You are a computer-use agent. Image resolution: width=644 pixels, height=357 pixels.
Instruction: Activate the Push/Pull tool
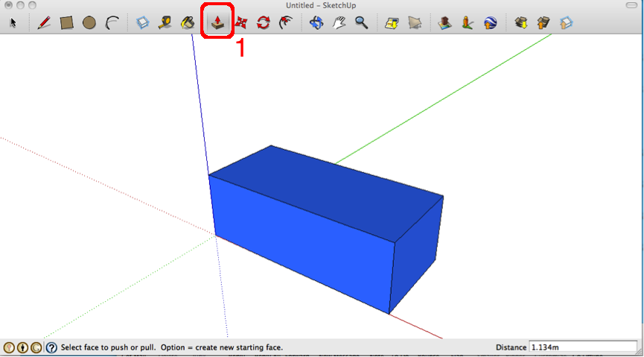(x=218, y=23)
